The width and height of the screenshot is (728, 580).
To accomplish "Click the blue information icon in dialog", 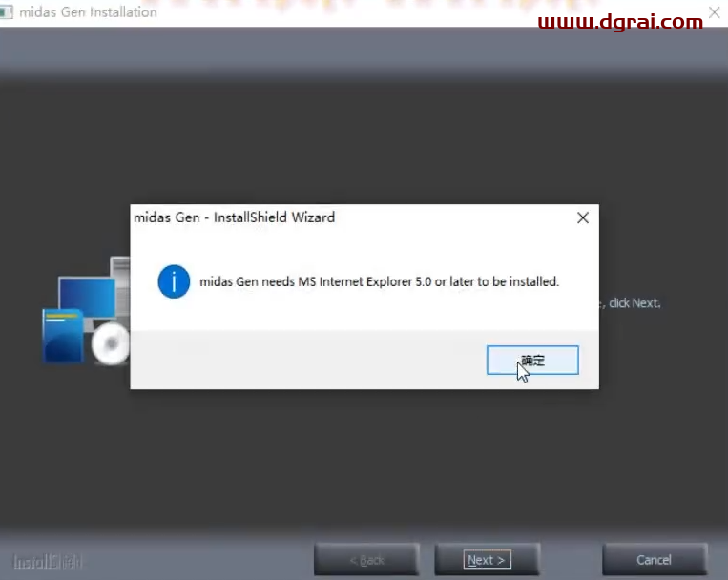I will pos(175,282).
